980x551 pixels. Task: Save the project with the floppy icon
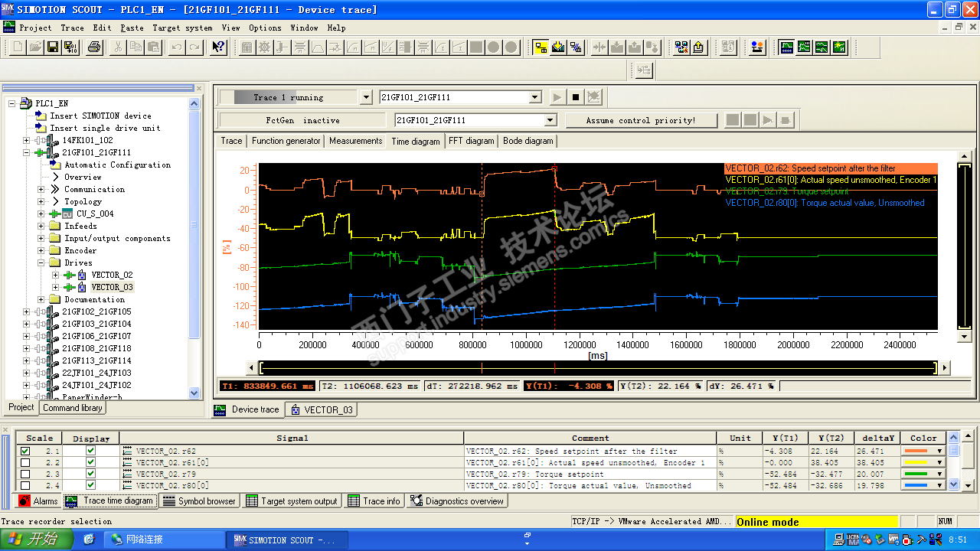click(x=53, y=47)
